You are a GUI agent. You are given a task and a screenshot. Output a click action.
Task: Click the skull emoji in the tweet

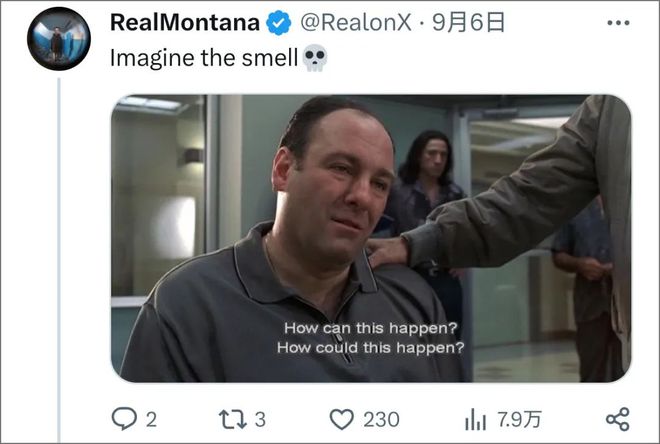tap(314, 58)
